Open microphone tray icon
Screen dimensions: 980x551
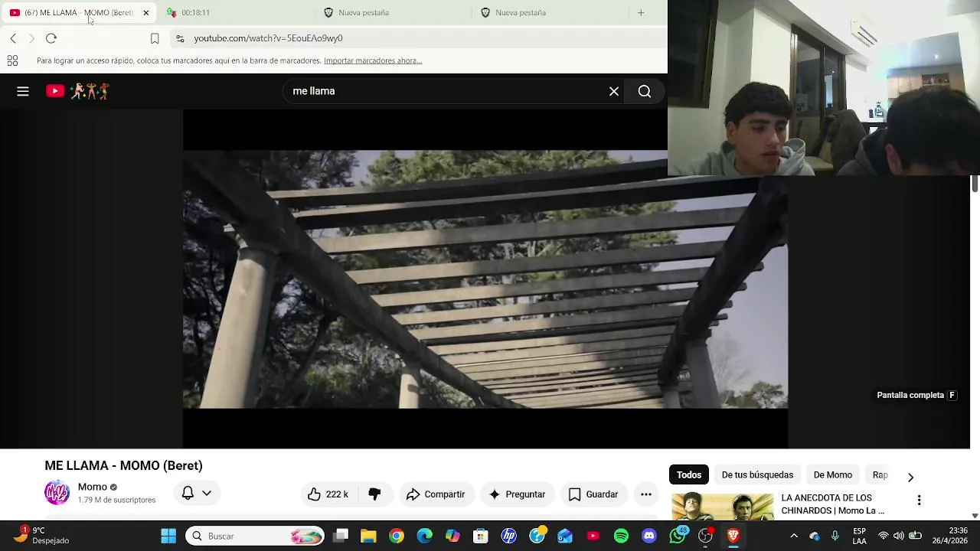point(835,536)
